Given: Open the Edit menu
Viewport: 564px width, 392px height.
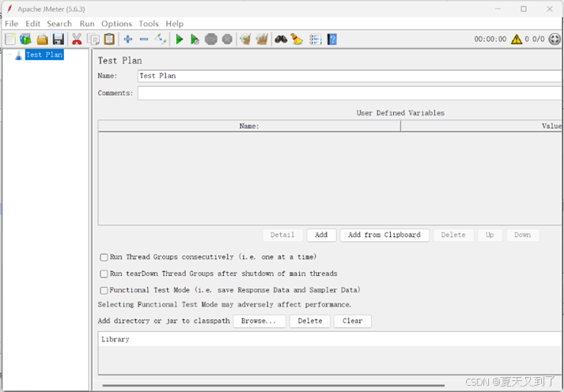Looking at the screenshot, I should coord(32,24).
